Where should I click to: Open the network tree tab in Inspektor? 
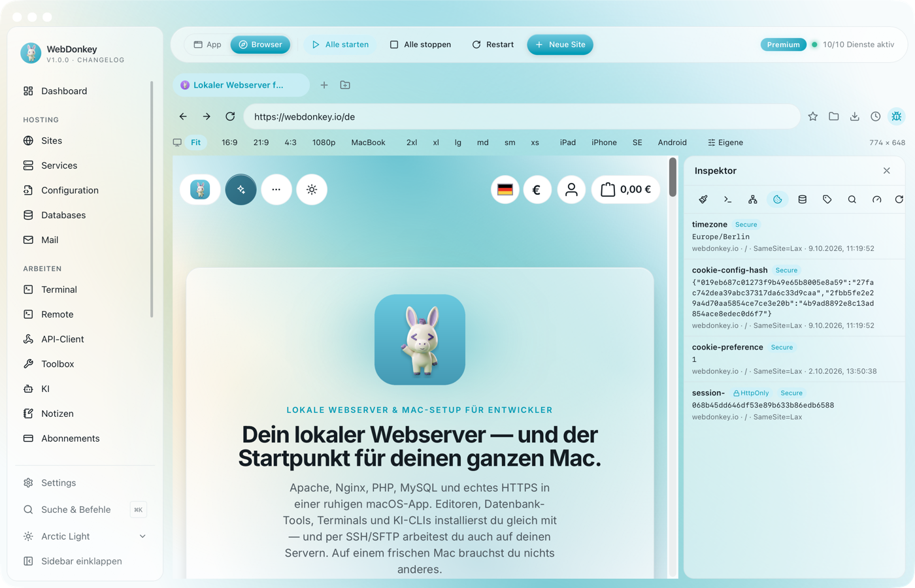point(752,199)
